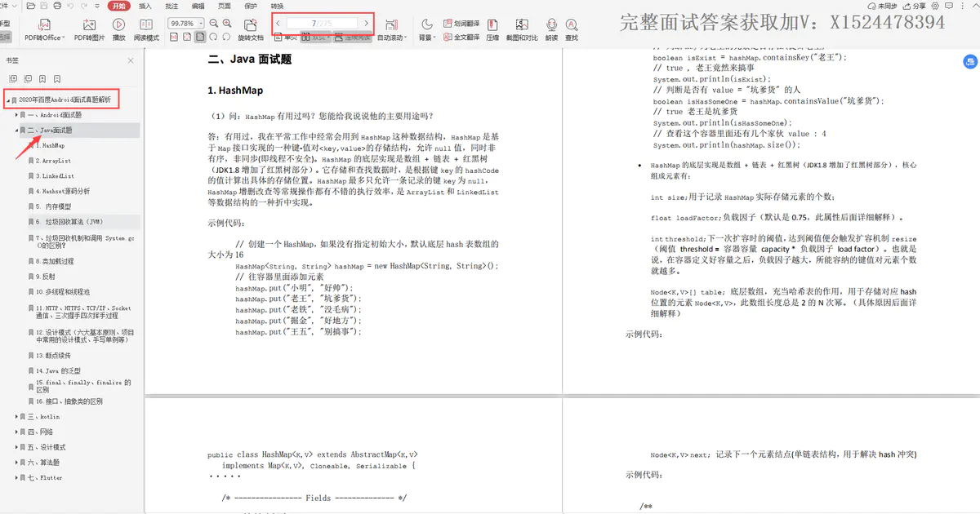Click the fit-width page view icon
Screen dimensions: 980x514
tap(187, 37)
